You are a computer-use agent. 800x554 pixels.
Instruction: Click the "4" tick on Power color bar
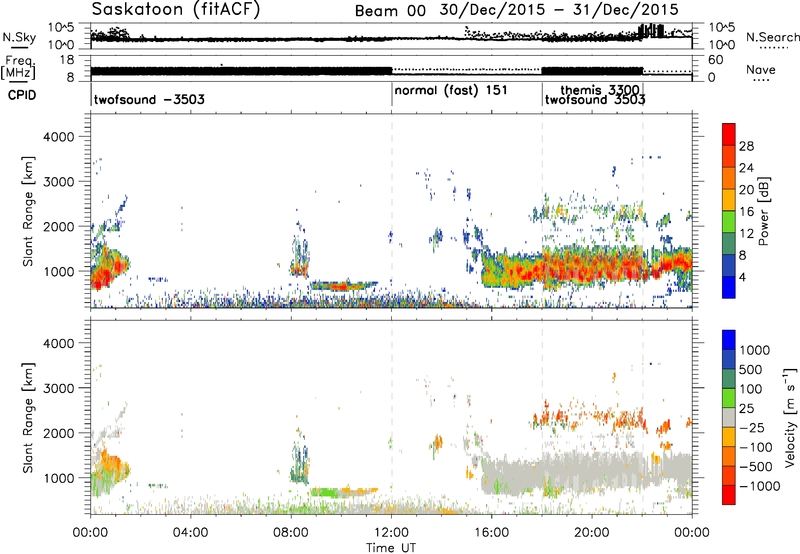click(x=742, y=277)
